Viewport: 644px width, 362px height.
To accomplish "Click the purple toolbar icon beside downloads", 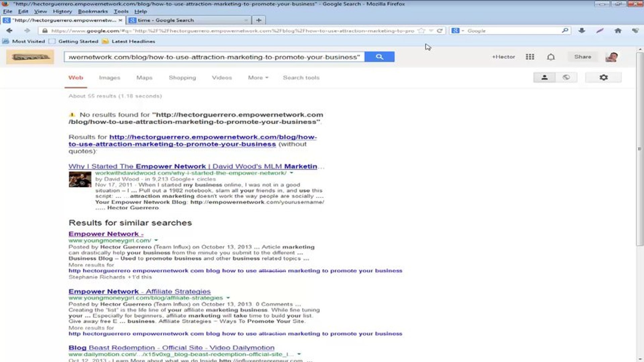I will pos(600,31).
